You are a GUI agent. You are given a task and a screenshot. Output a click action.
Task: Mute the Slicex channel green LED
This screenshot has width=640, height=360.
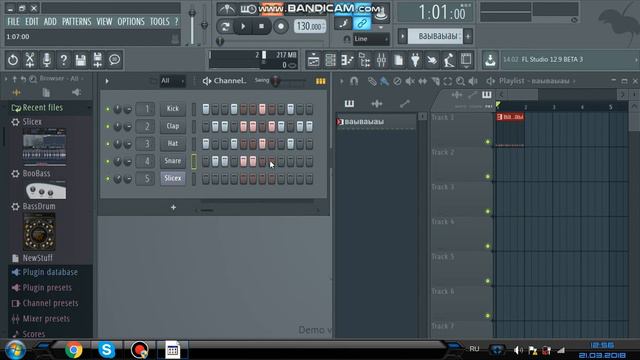tap(108, 179)
